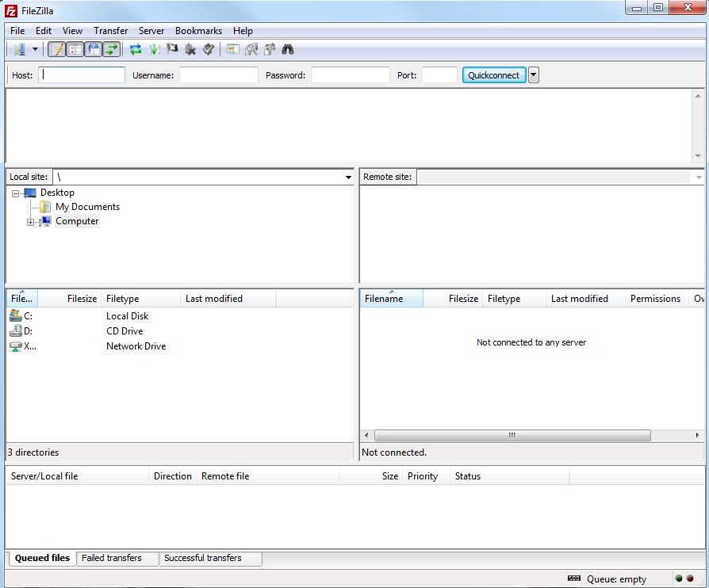
Task: Select Computer in local tree
Action: click(x=77, y=221)
